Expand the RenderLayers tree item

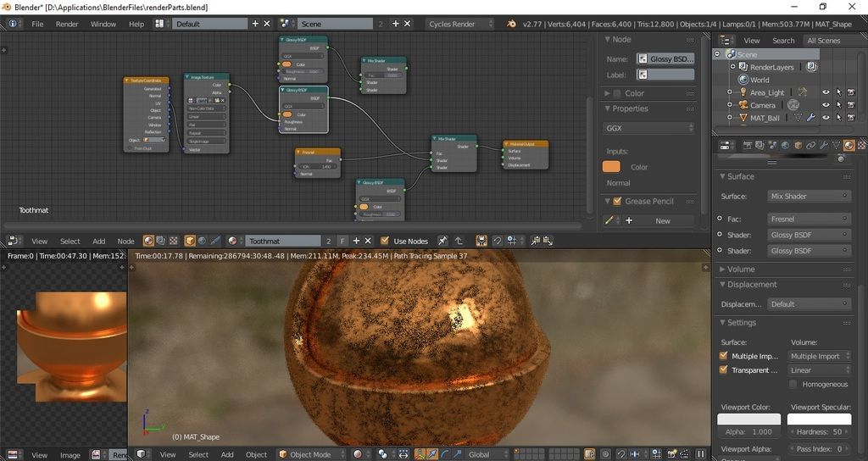[732, 66]
